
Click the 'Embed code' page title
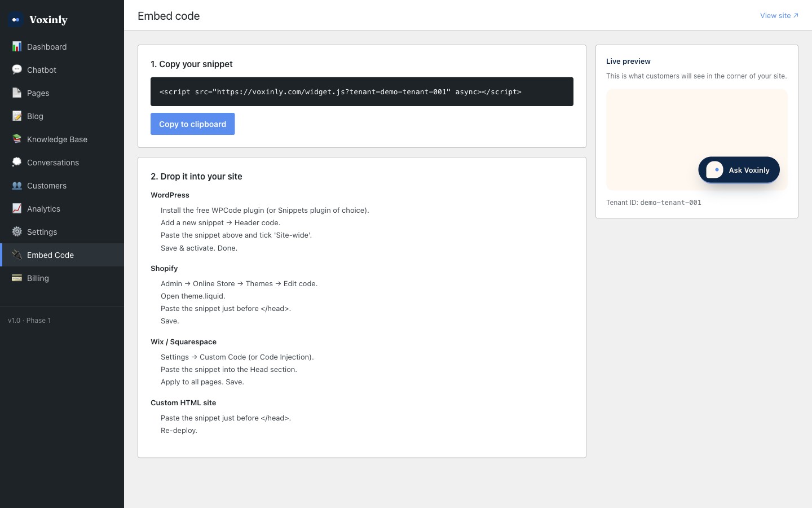tap(169, 16)
